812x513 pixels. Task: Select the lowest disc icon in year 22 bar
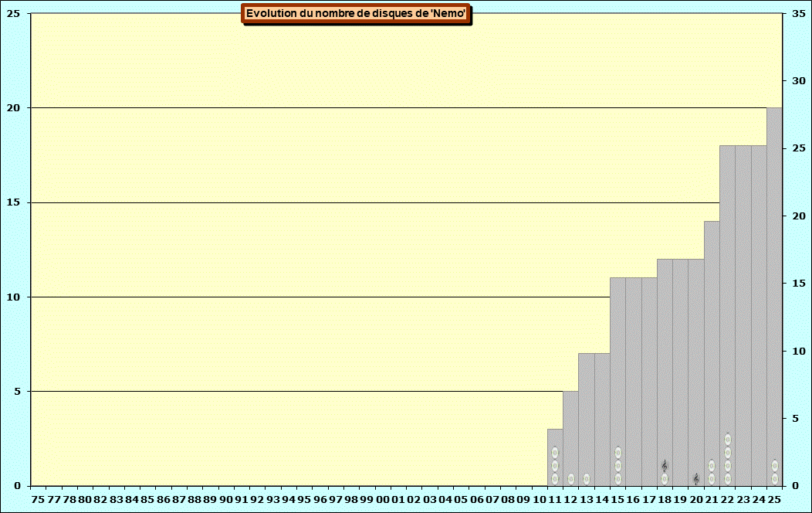[728, 479]
